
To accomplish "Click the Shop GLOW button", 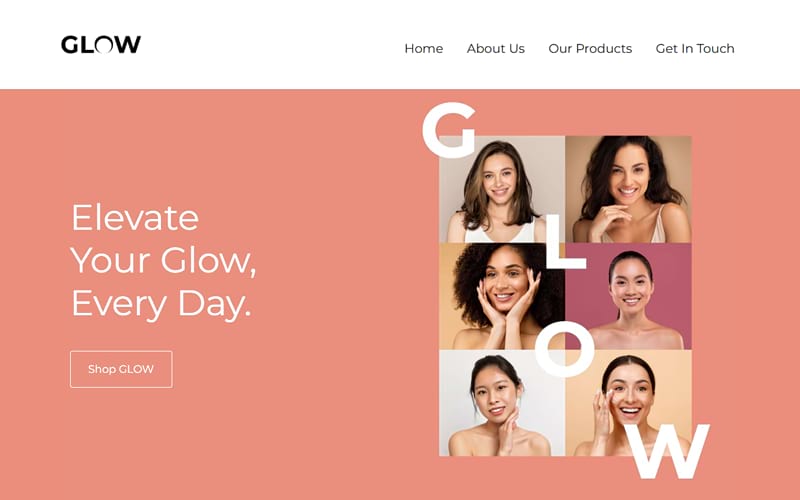I will tap(121, 369).
